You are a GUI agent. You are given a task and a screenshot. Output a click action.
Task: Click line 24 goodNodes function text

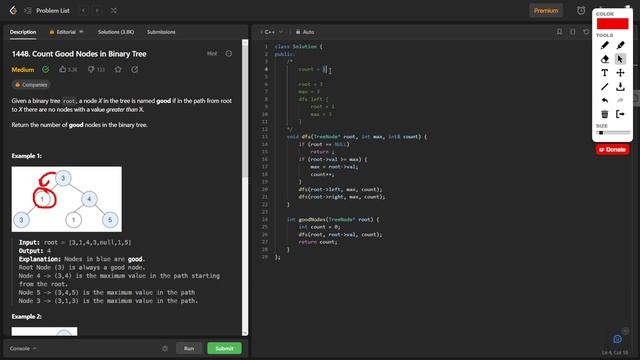pyautogui.click(x=333, y=220)
